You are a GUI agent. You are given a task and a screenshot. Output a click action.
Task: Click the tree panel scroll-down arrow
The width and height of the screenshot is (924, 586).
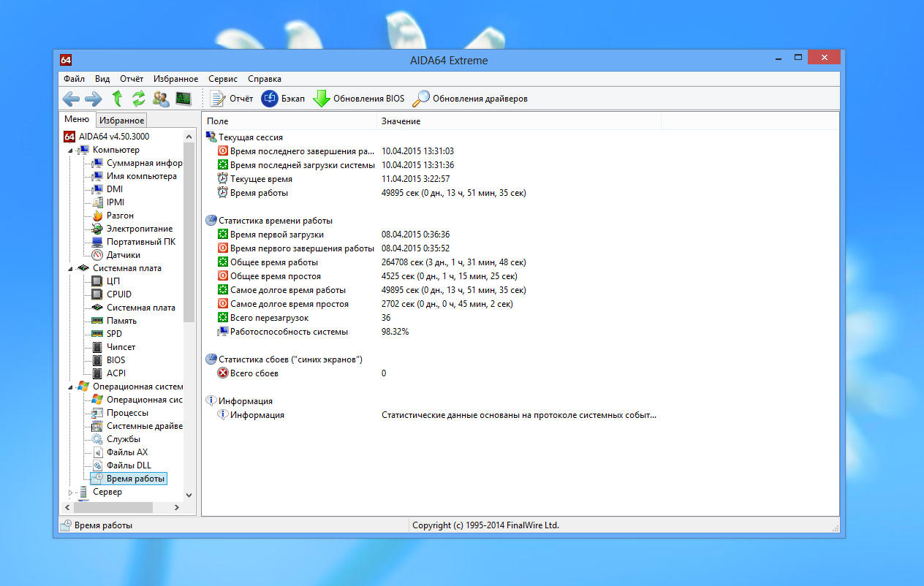[189, 495]
